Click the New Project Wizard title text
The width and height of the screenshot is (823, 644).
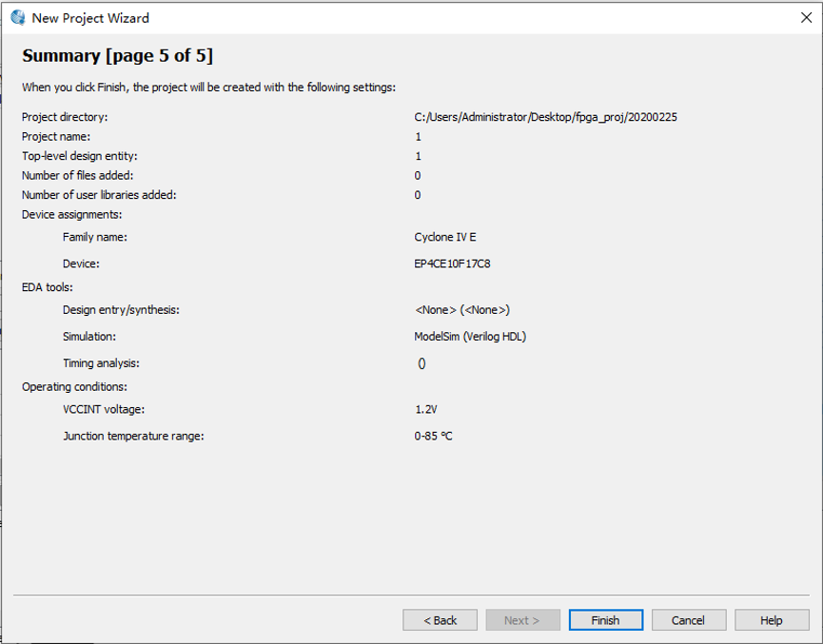[90, 18]
